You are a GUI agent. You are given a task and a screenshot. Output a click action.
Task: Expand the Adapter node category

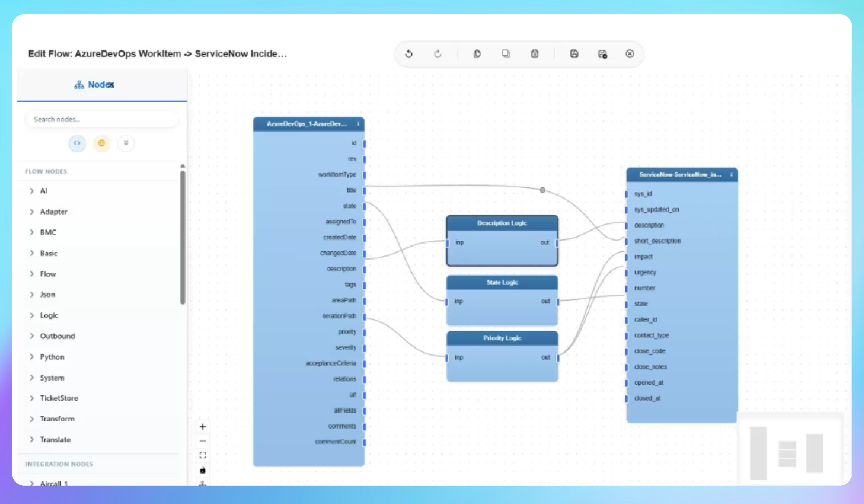tap(53, 212)
